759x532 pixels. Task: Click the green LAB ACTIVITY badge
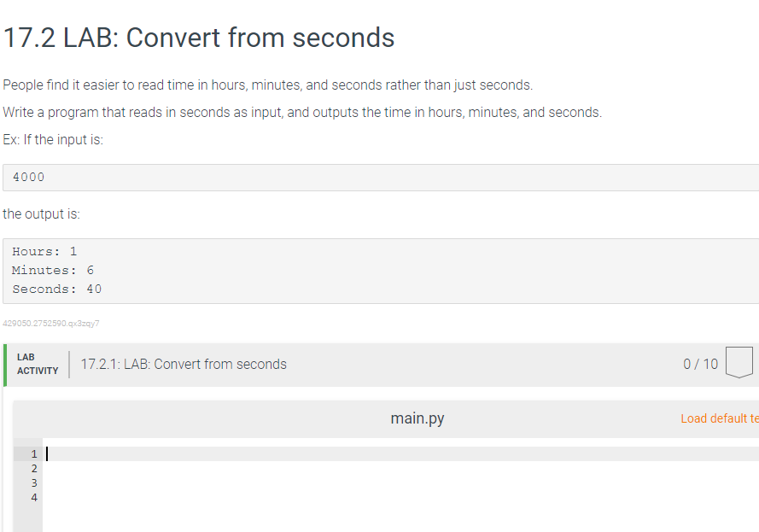point(37,364)
